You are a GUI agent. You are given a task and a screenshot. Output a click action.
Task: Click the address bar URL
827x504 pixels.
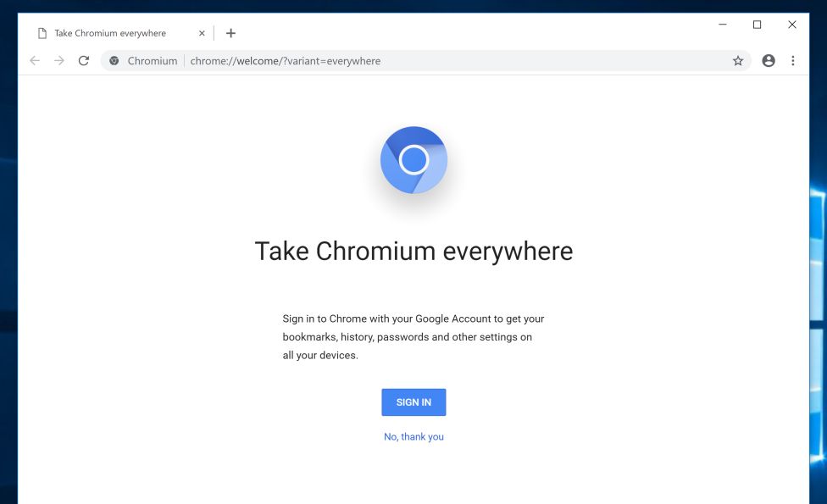click(285, 60)
